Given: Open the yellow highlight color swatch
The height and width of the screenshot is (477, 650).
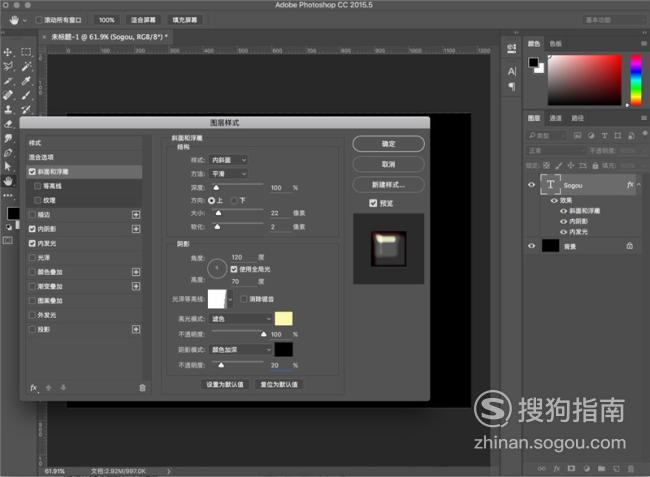Looking at the screenshot, I should click(284, 319).
